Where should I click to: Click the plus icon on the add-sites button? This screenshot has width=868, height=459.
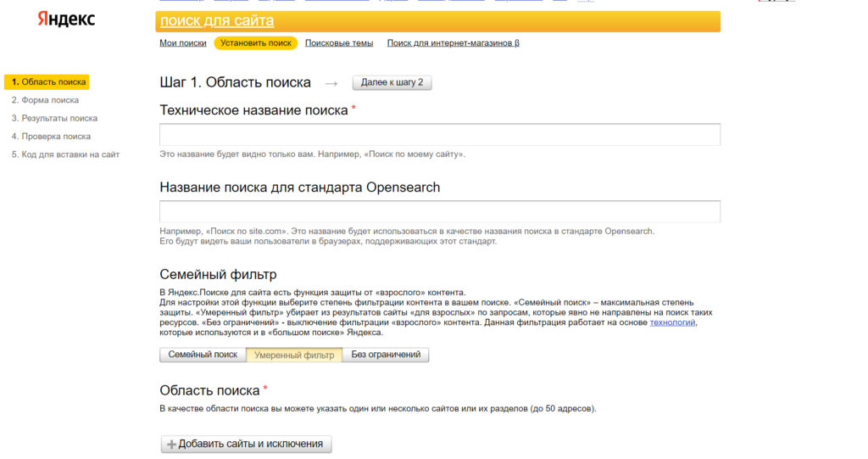(x=171, y=445)
